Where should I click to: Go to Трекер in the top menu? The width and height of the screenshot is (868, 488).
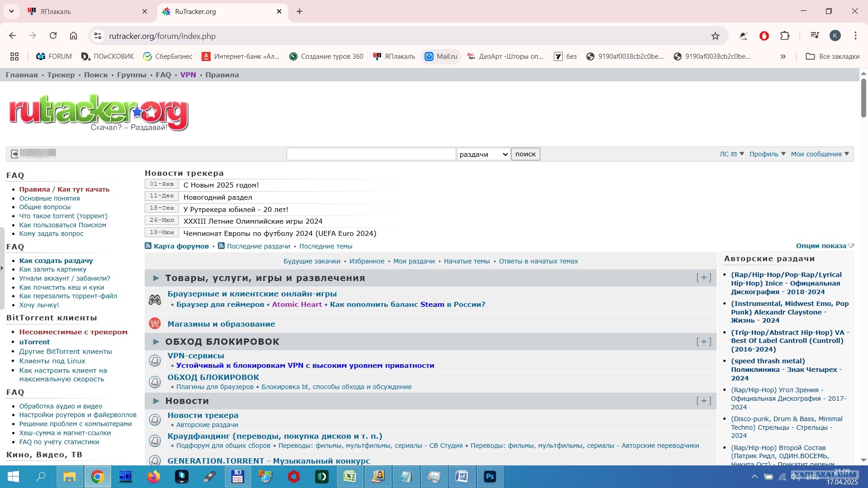(x=61, y=75)
